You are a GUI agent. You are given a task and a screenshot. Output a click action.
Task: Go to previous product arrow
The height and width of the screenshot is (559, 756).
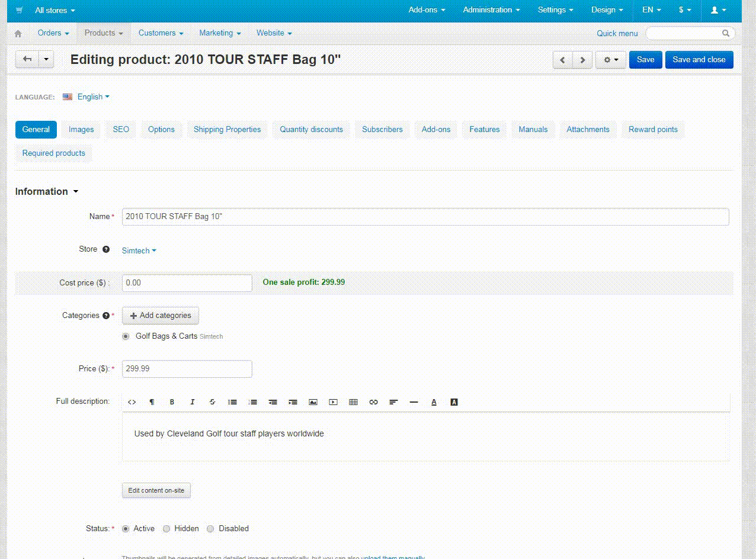tap(563, 60)
